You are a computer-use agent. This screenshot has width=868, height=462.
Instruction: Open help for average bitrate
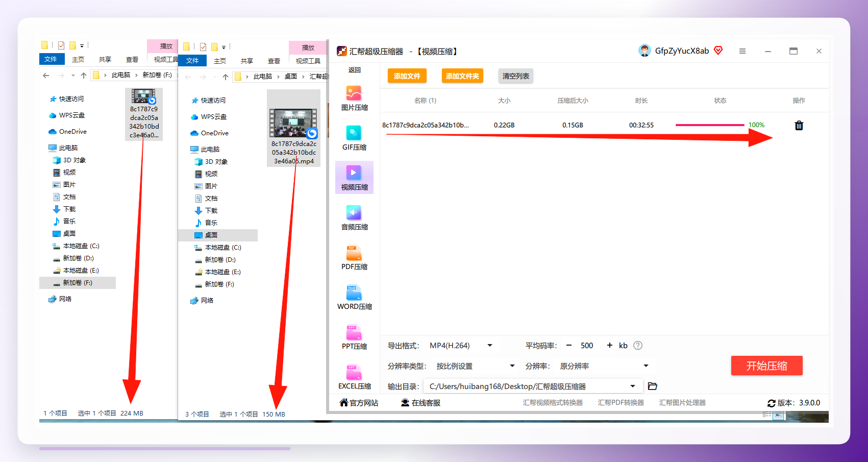coord(638,346)
